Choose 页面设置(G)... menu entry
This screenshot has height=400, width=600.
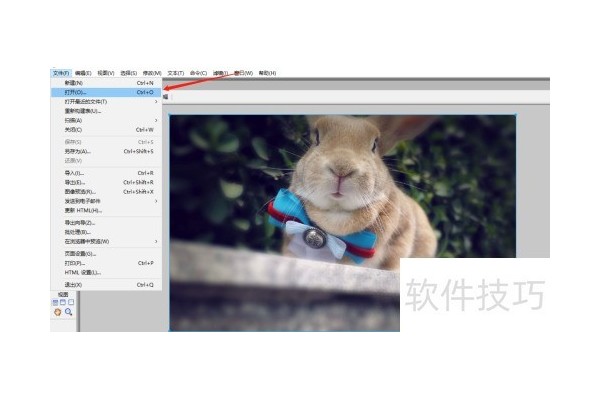pos(106,254)
